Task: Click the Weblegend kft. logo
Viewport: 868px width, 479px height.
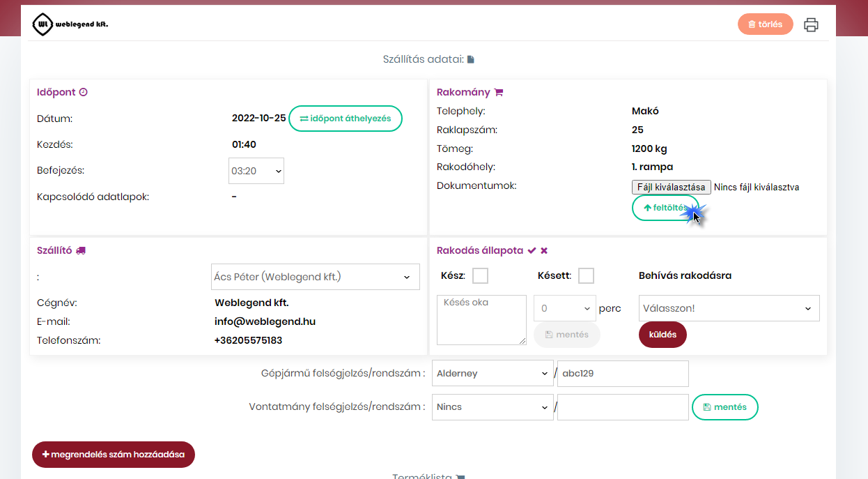Action: point(70,24)
